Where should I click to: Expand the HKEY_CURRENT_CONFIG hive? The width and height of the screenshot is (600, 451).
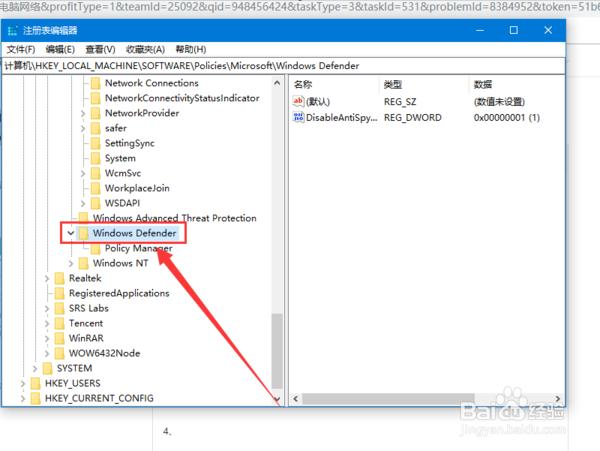coord(23,398)
